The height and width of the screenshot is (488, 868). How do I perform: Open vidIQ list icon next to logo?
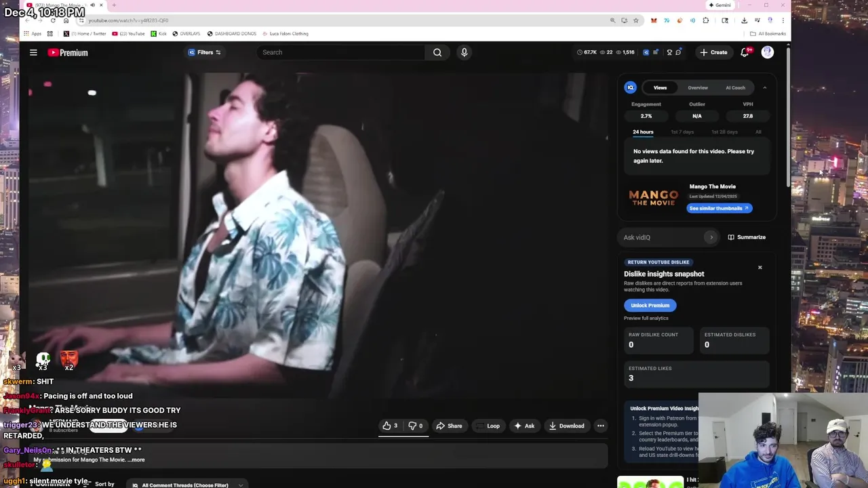coord(655,52)
